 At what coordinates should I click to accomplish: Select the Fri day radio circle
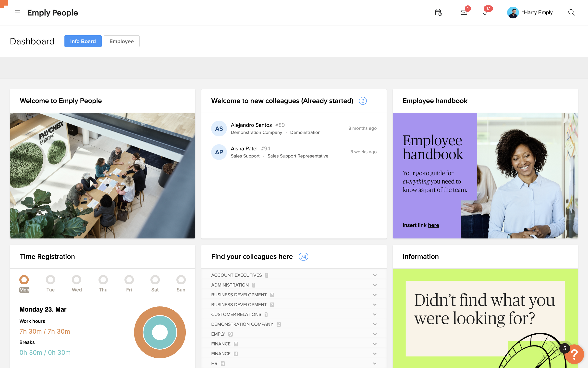tap(129, 280)
